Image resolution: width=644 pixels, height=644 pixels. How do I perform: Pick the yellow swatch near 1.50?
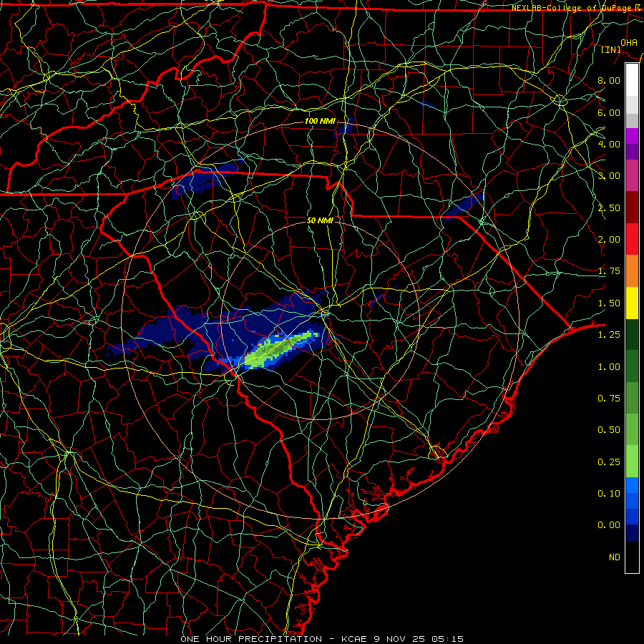(632, 303)
